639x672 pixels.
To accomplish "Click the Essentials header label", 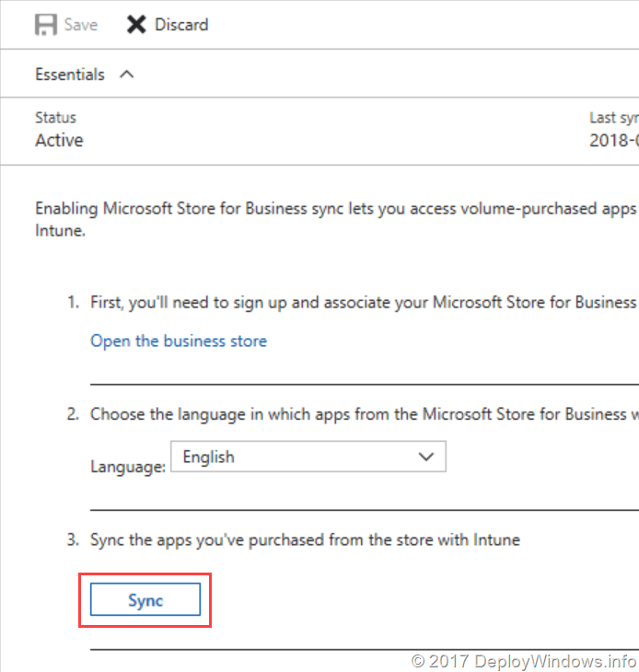I will point(70,75).
